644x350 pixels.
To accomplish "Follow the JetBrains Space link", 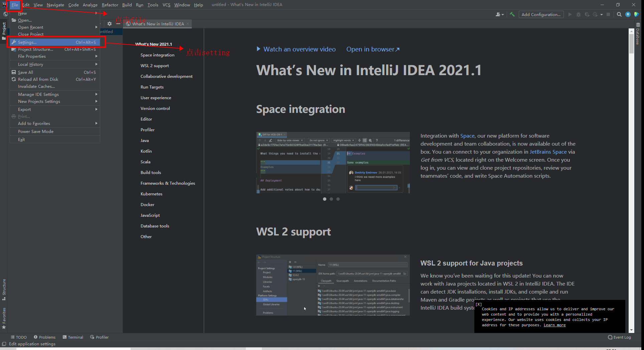I will click(548, 152).
